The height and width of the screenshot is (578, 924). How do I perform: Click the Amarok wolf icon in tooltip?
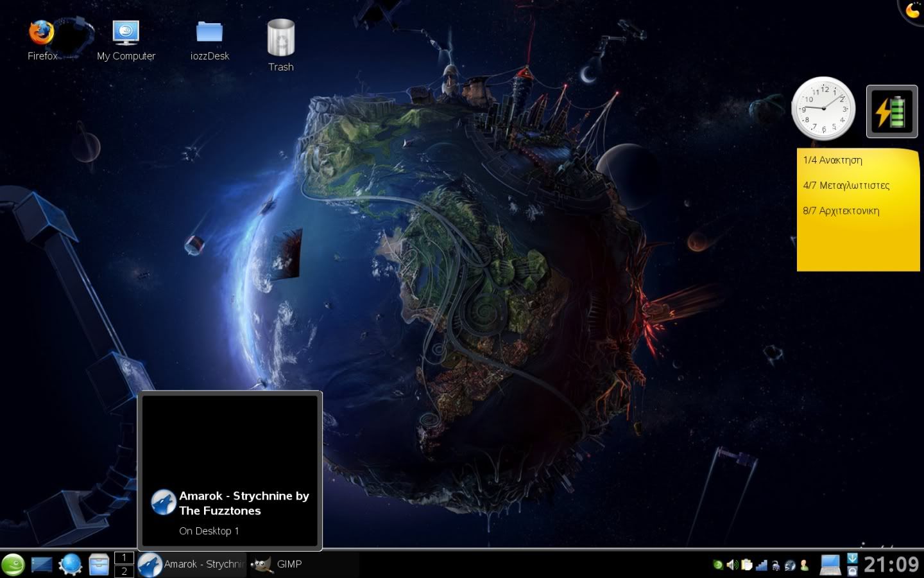164,502
